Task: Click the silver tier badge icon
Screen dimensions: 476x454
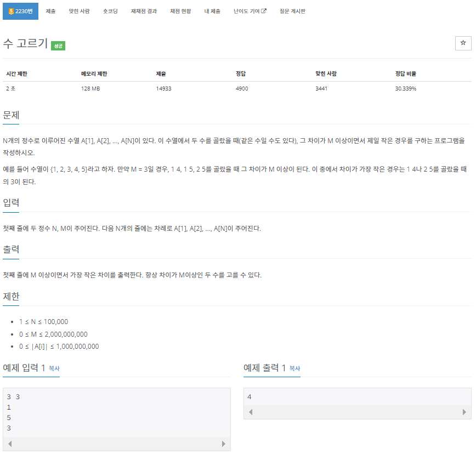Action: [11, 11]
